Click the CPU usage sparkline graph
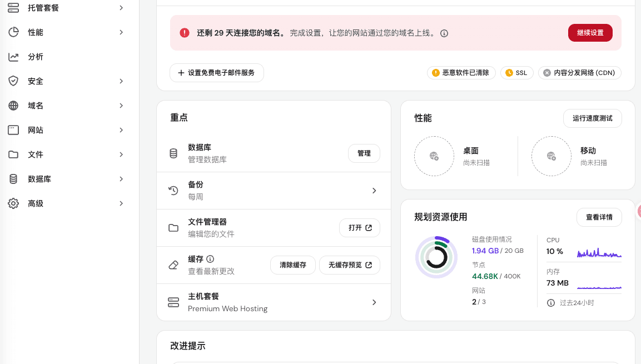641x364 pixels. (x=599, y=253)
